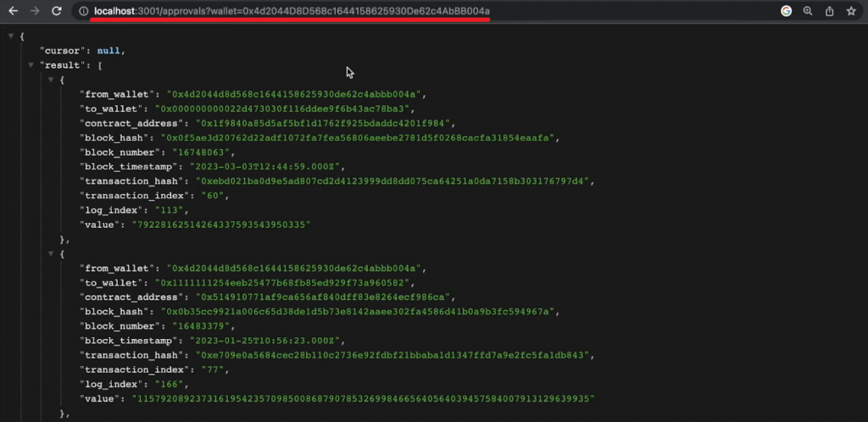Reload the approvals page
The height and width of the screenshot is (422, 868).
(56, 11)
